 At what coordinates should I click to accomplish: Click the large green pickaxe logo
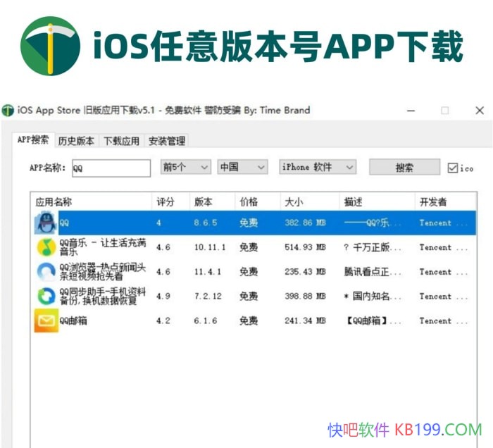click(50, 46)
